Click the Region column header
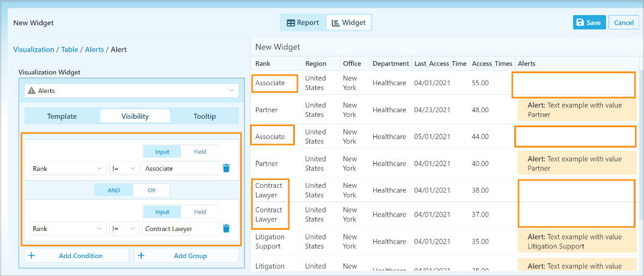 point(316,64)
